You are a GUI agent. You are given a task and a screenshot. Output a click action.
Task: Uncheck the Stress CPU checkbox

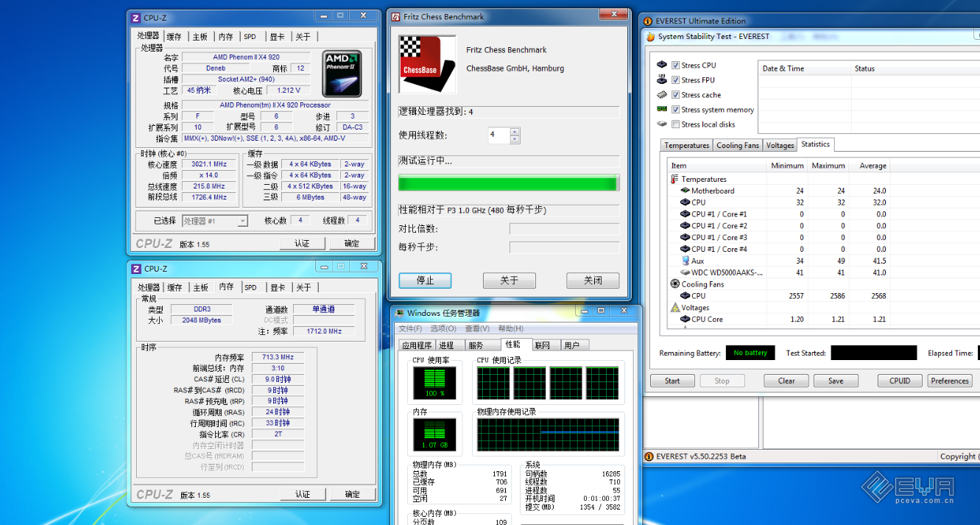coord(675,66)
